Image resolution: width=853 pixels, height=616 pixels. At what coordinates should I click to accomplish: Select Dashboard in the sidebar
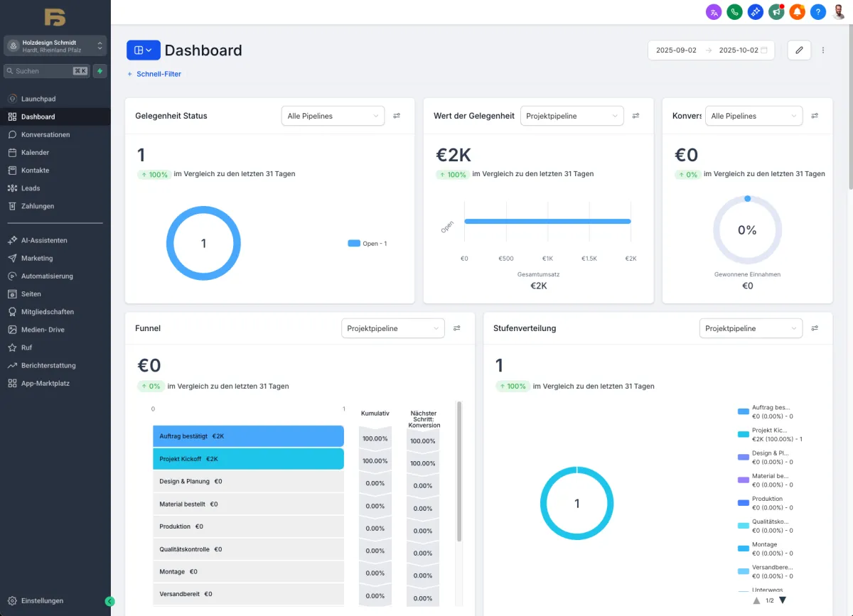coord(55,117)
